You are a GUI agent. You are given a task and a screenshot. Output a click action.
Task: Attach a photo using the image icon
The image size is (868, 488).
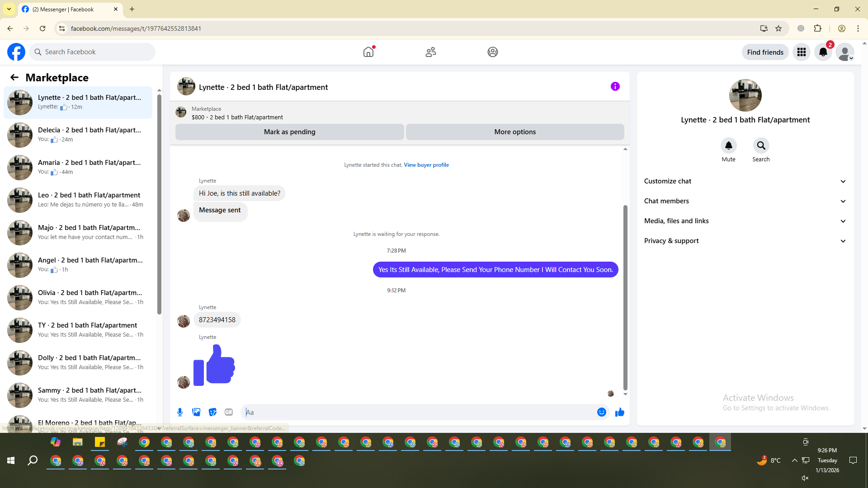196,412
